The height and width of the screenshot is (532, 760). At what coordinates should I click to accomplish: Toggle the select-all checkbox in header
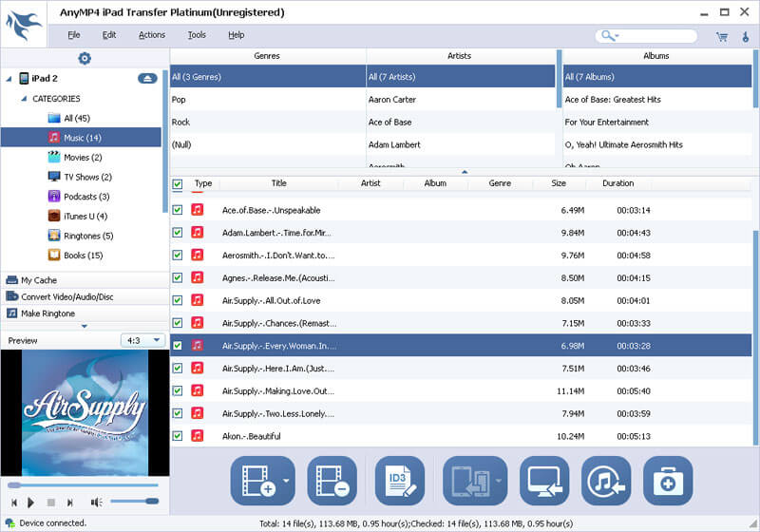pos(178,184)
